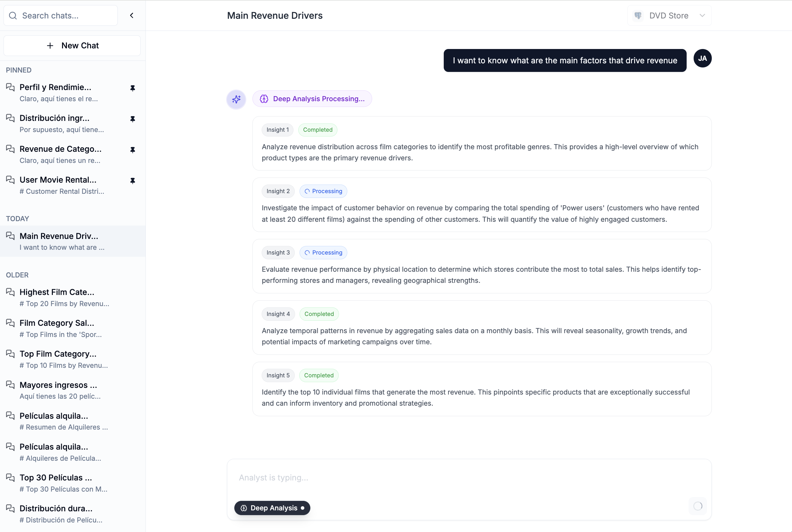Click the Deep Analysis Processing badge
The image size is (792, 532).
coord(312,99)
